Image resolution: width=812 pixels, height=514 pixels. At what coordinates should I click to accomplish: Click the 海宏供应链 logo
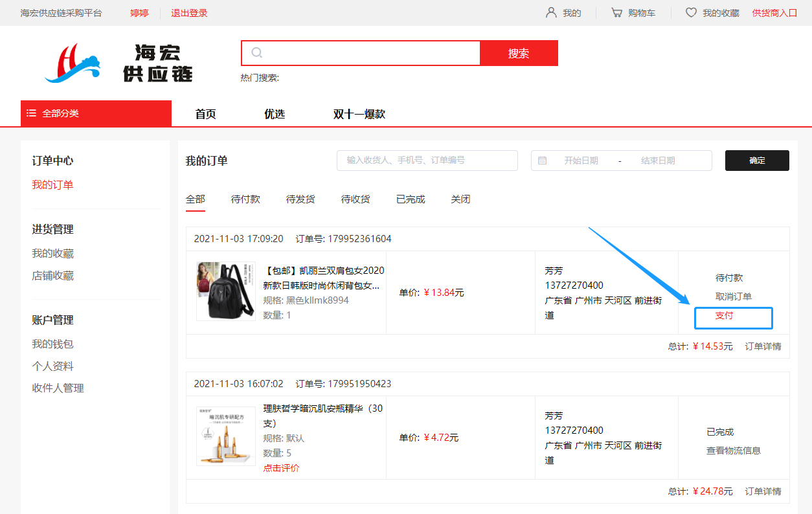[x=120, y=63]
